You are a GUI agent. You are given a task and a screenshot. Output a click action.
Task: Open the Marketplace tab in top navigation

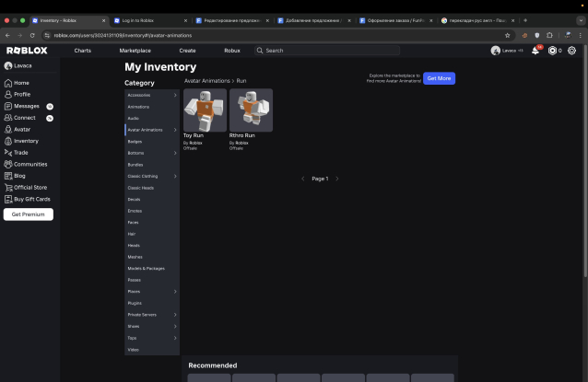135,51
